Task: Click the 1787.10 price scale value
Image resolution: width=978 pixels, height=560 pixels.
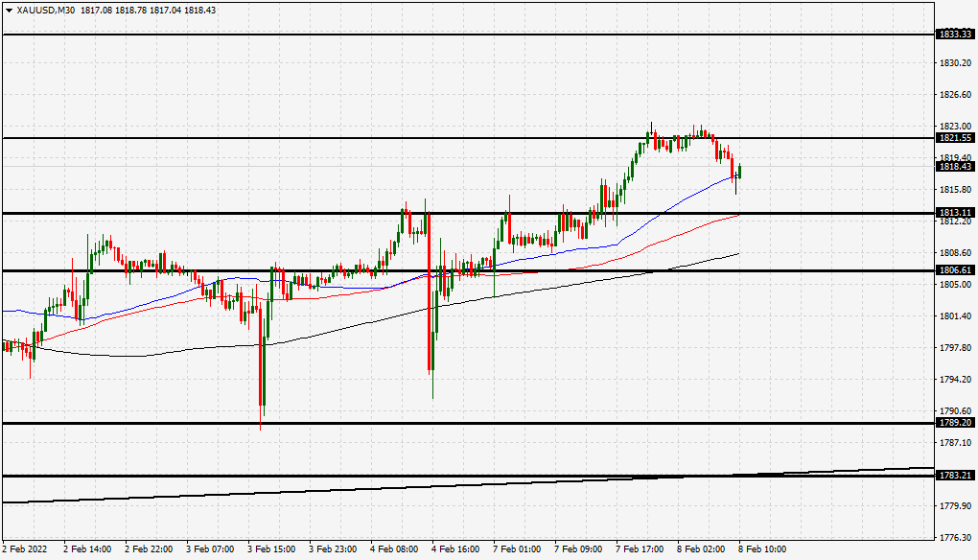Action: click(x=956, y=443)
